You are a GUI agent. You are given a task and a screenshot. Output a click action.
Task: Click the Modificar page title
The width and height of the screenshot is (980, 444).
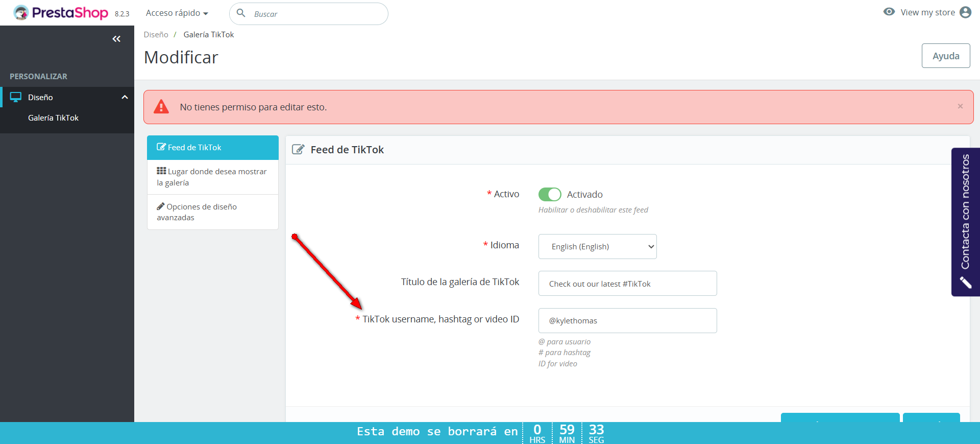tap(181, 57)
